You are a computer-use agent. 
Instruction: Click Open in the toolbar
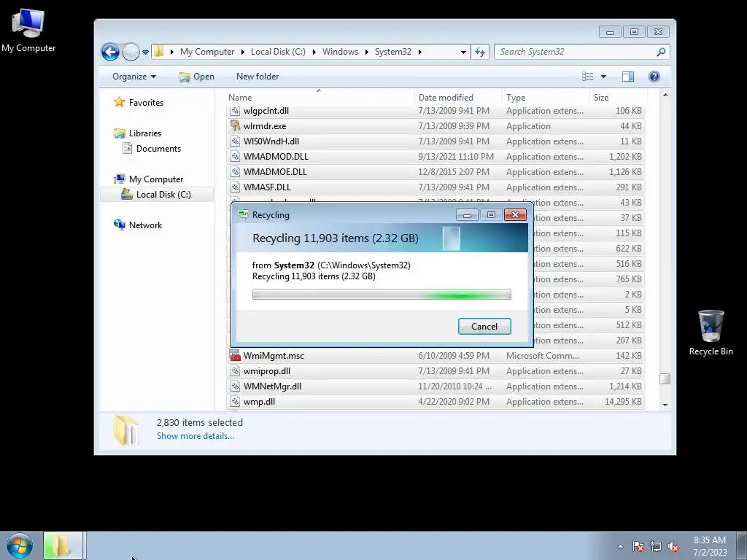[197, 77]
